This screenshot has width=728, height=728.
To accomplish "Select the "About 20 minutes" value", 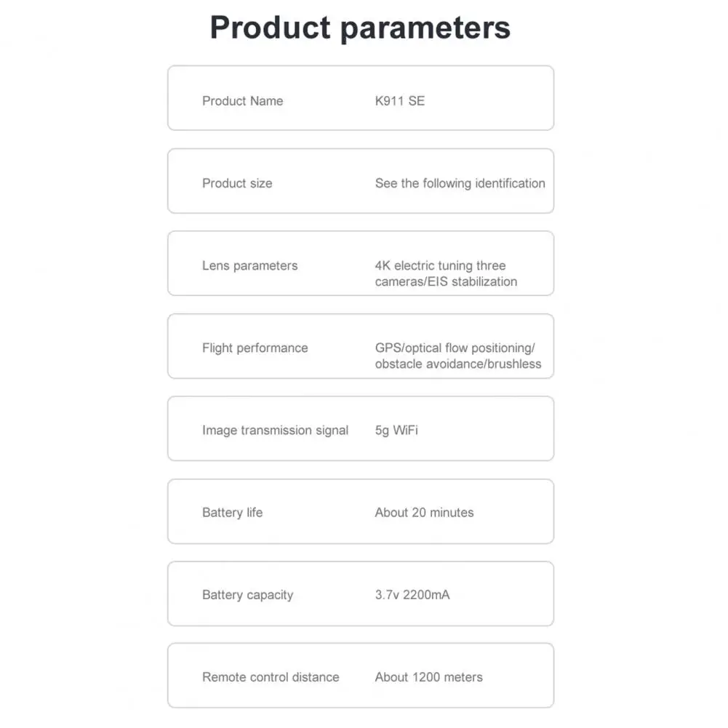I will click(x=424, y=512).
